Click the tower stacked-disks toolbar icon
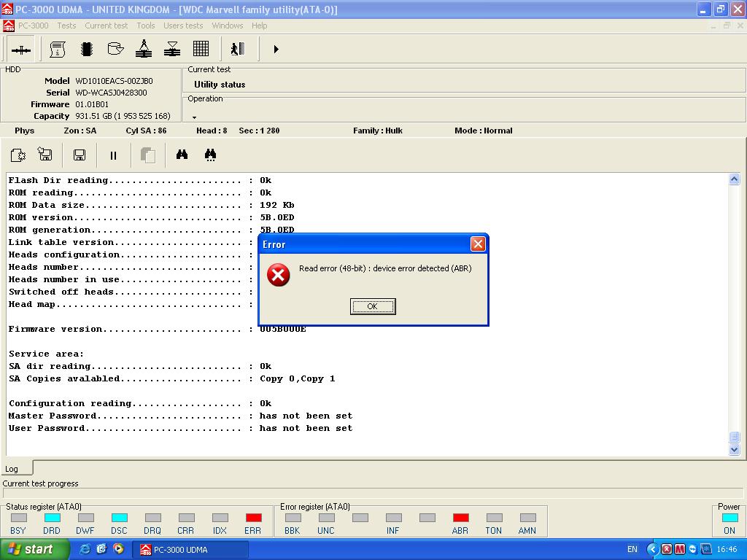The width and height of the screenshot is (747, 560). click(144, 49)
